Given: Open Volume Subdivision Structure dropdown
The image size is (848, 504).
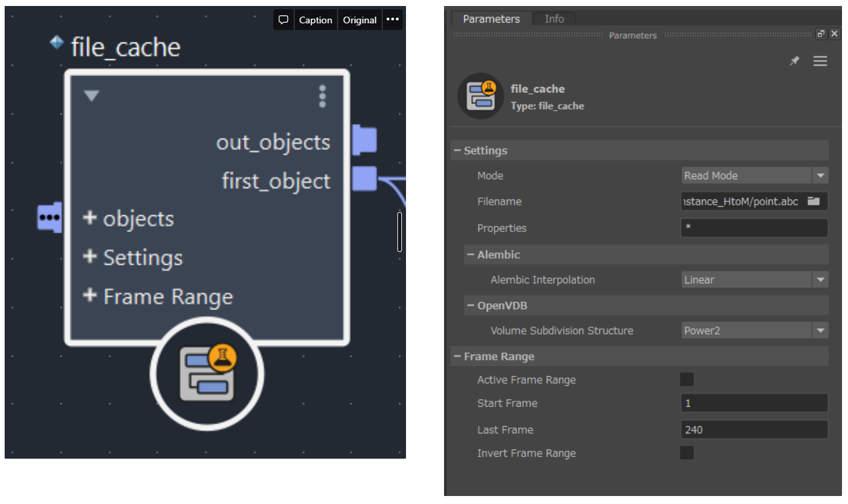Looking at the screenshot, I should pyautogui.click(x=755, y=330).
